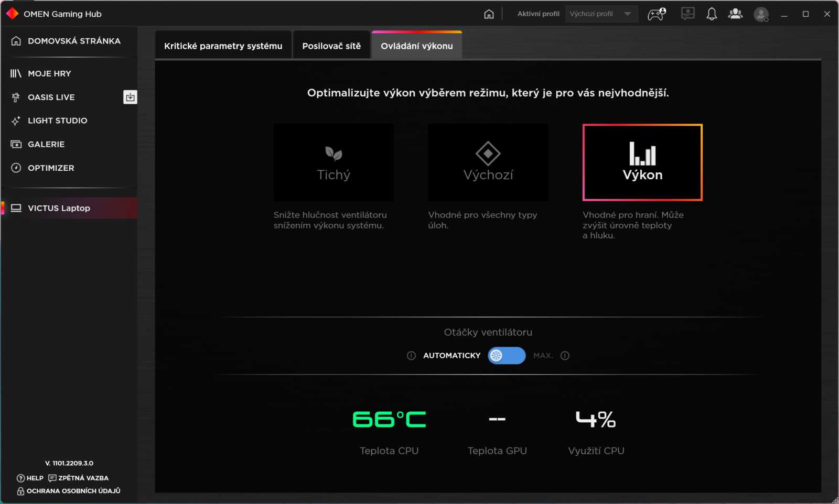Viewport: 839px width, 504px height.
Task: Open LIGHT STUDIO in sidebar
Action: [69, 120]
